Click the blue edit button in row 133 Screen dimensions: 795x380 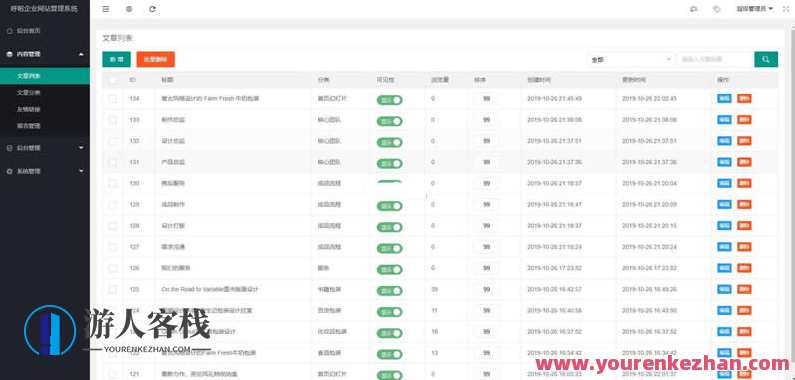[x=724, y=120]
